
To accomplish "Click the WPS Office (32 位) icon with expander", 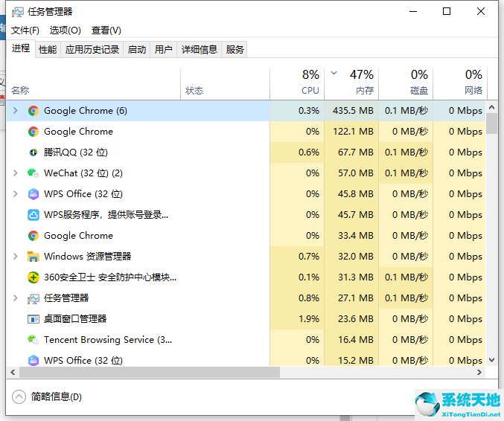I will [33, 194].
